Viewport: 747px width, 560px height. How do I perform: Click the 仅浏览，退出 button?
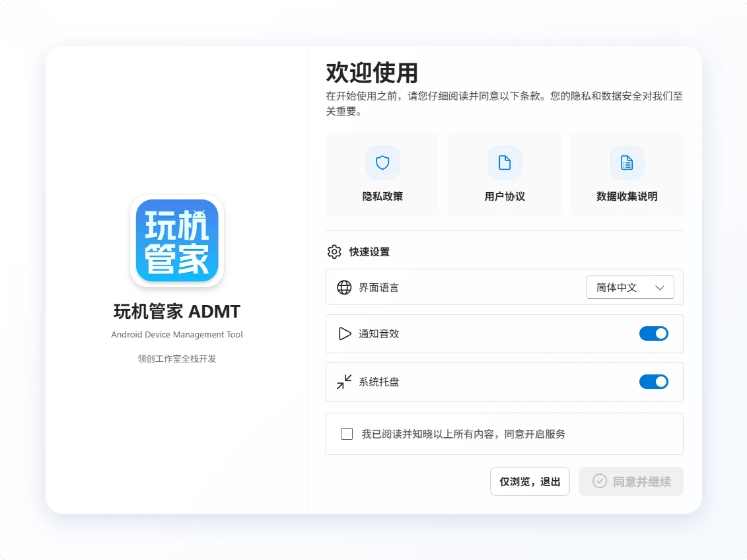[x=530, y=481]
